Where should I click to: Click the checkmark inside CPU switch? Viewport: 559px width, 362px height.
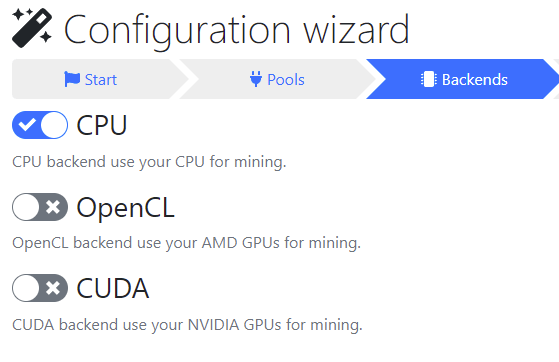click(x=27, y=125)
